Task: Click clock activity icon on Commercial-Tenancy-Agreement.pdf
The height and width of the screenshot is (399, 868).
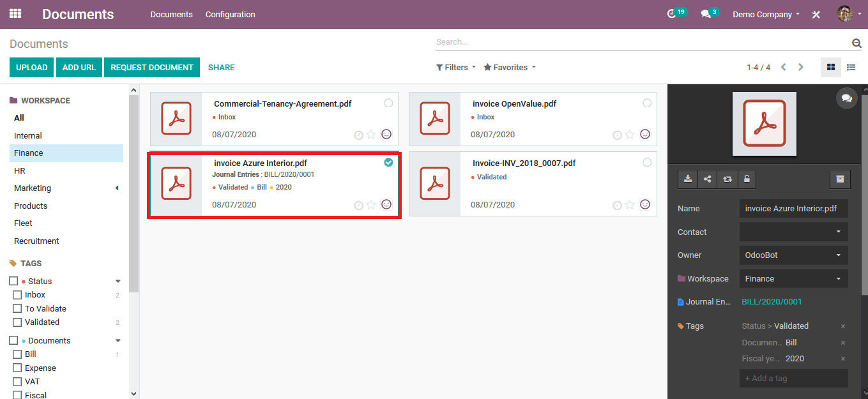Action: pyautogui.click(x=358, y=135)
